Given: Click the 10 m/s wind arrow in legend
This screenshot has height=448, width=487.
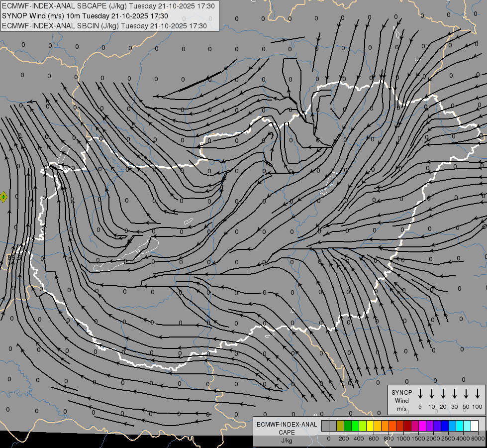Looking at the screenshot, I should (432, 393).
